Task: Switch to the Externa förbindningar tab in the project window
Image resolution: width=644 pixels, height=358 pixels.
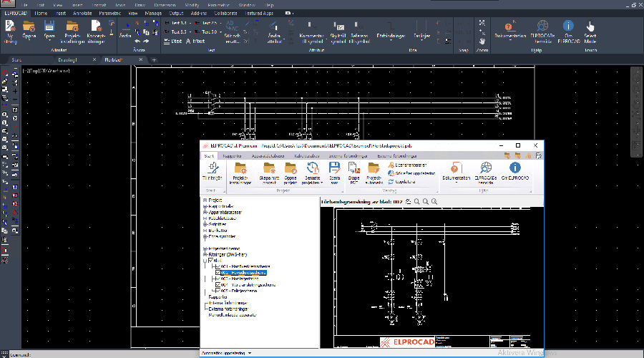Action: pos(396,156)
